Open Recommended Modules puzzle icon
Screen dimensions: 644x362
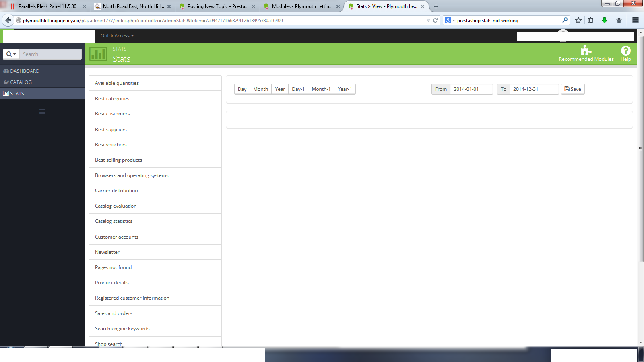coord(586,53)
